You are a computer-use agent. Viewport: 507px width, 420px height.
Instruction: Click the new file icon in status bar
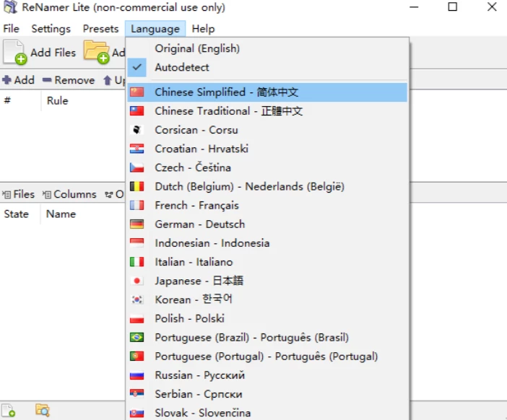point(9,411)
